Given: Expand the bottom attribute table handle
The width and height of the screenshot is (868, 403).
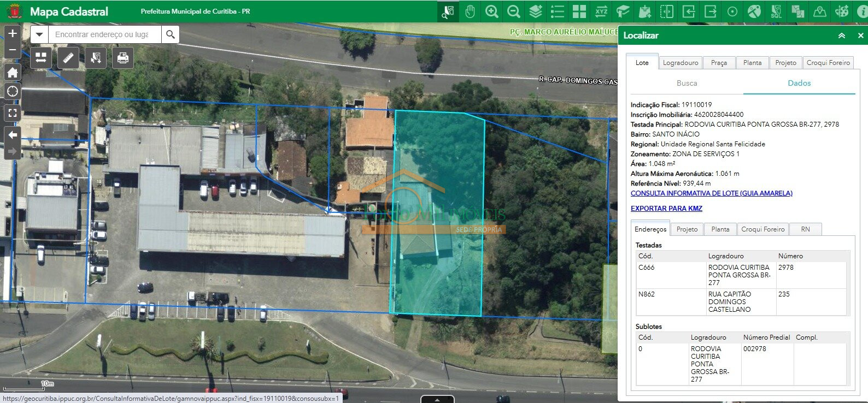Looking at the screenshot, I should click(x=437, y=399).
